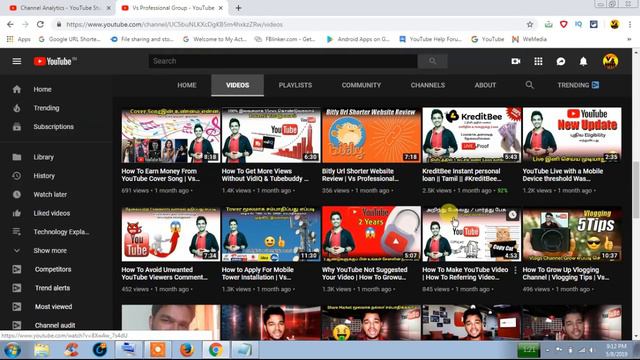Switch to the CHANNELS tab

pos(428,85)
